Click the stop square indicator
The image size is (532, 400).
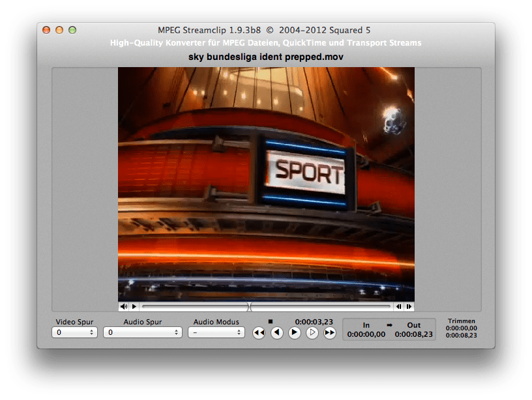271,321
